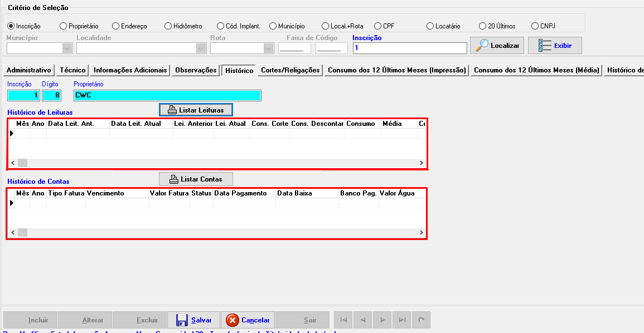Click the refresh navigation button
The image size is (644, 333).
[x=422, y=320]
